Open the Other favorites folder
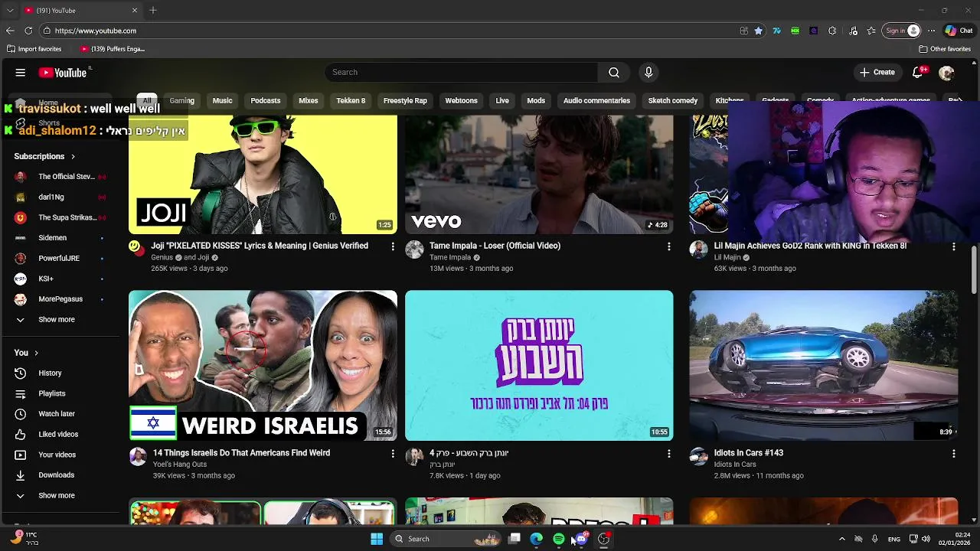Image resolution: width=980 pixels, height=551 pixels. [x=945, y=49]
